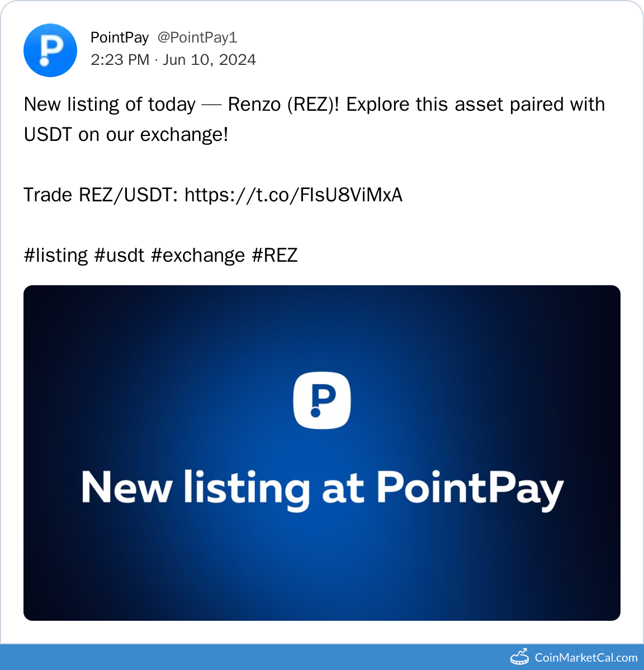
Task: Open the #usdt hashtag
Action: click(120, 255)
